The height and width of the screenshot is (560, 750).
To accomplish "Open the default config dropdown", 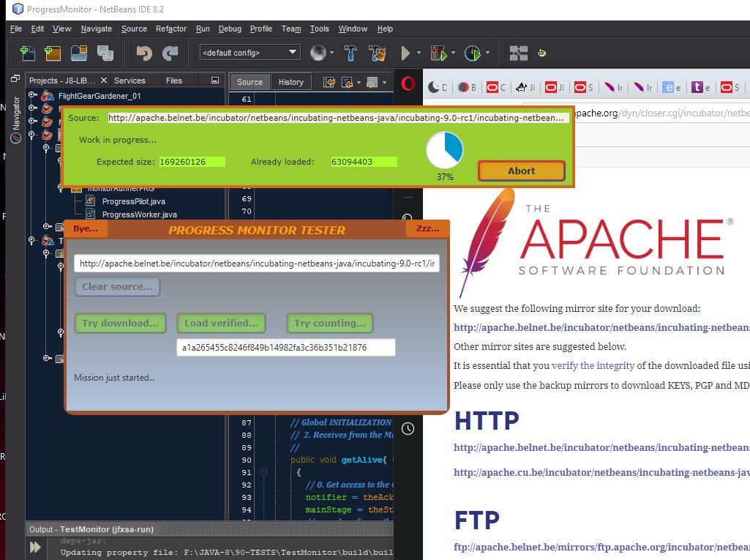I will click(x=250, y=53).
